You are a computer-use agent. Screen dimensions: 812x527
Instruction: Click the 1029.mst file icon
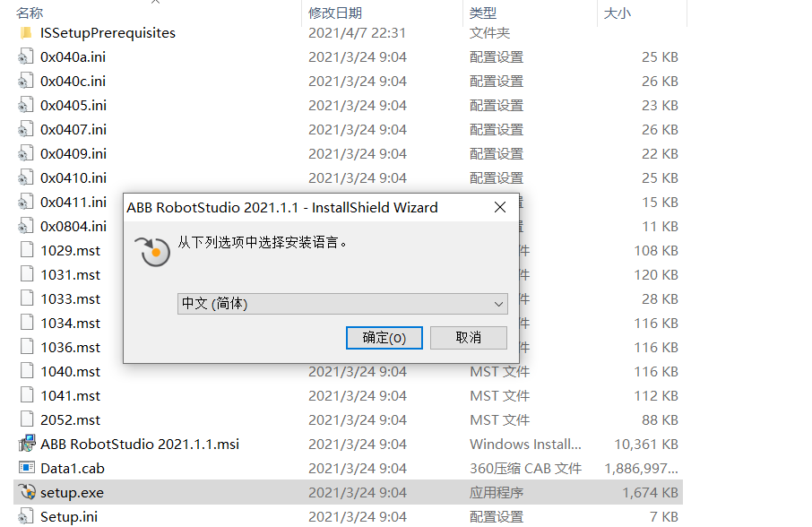click(x=27, y=250)
